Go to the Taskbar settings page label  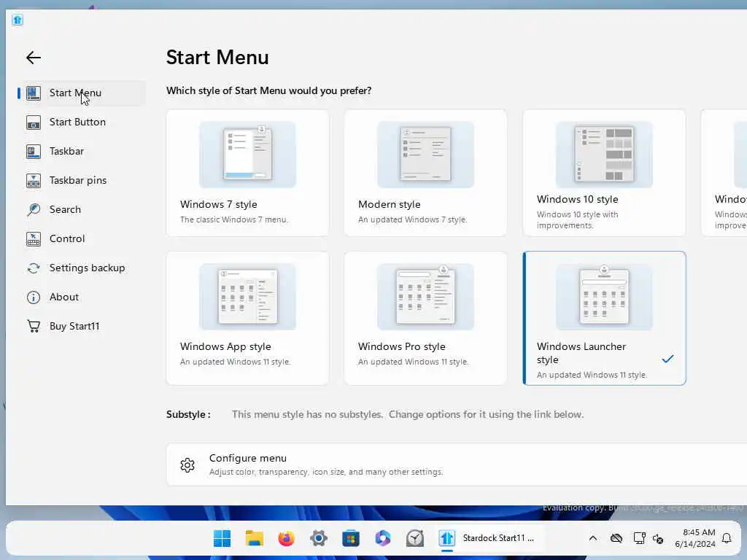point(66,152)
